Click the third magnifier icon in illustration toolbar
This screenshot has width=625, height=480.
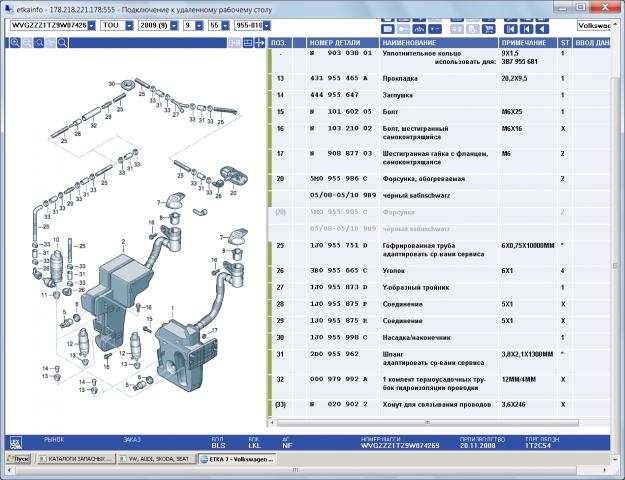click(x=39, y=43)
